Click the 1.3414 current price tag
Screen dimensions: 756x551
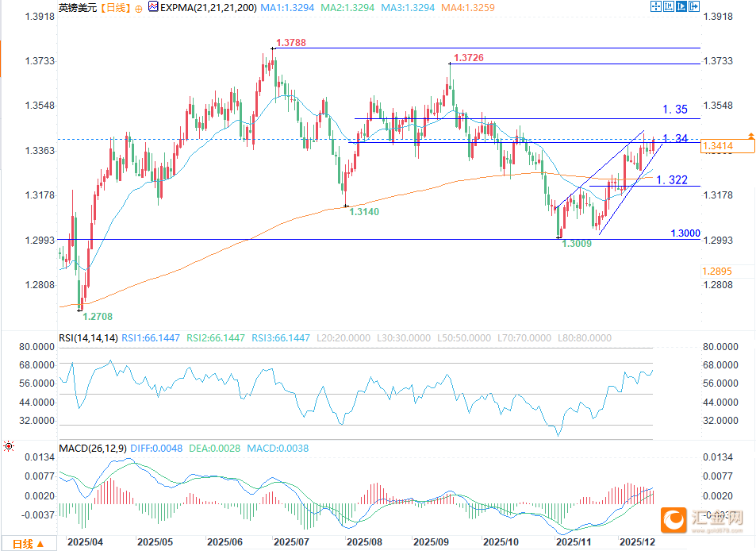(x=727, y=146)
